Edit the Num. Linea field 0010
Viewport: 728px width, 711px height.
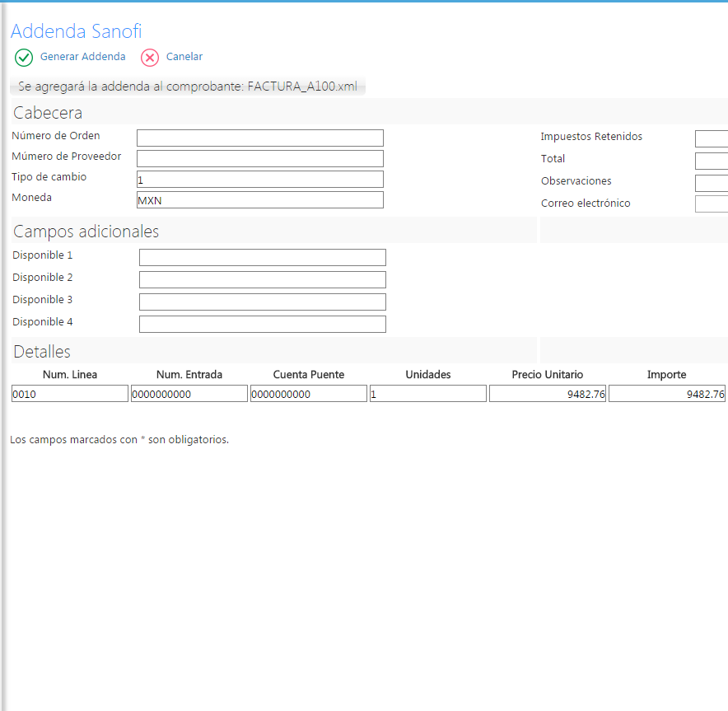(70, 393)
